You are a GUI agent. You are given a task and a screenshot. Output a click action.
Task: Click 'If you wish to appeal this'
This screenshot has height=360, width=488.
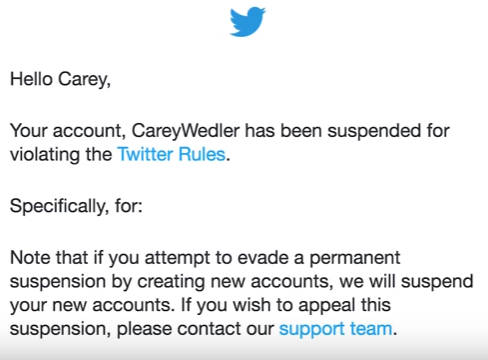click(286, 305)
